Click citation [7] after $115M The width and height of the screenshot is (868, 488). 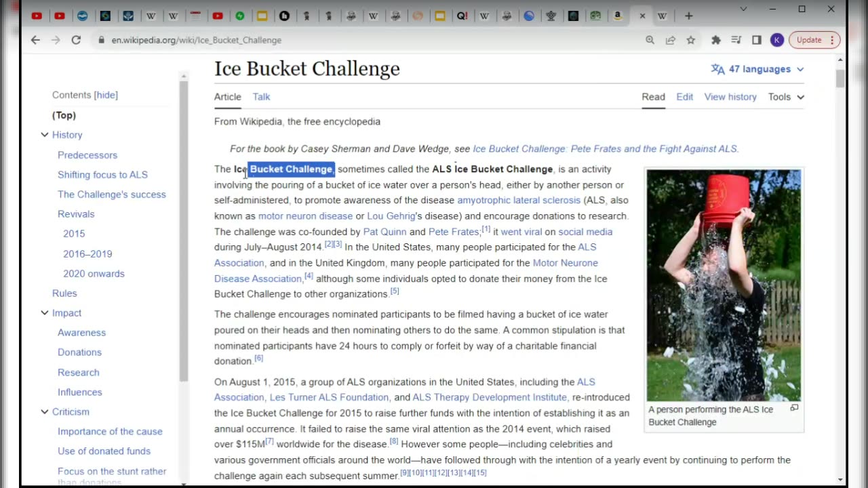tap(269, 442)
